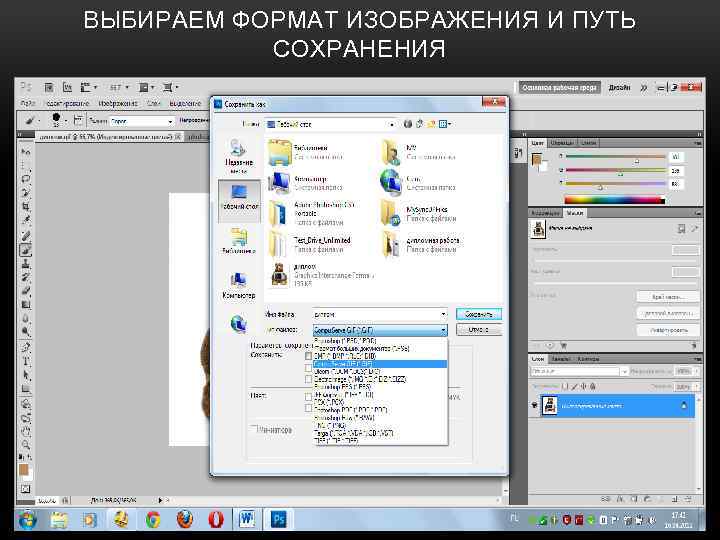Choose Photoshop PDF in the format list
Screen dimensions: 720x540
coord(351,410)
